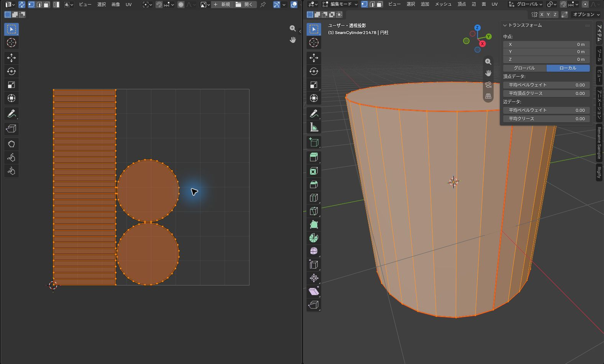Open UV editor gizmo options arrow
This screenshot has height=364, width=604.
click(x=284, y=5)
